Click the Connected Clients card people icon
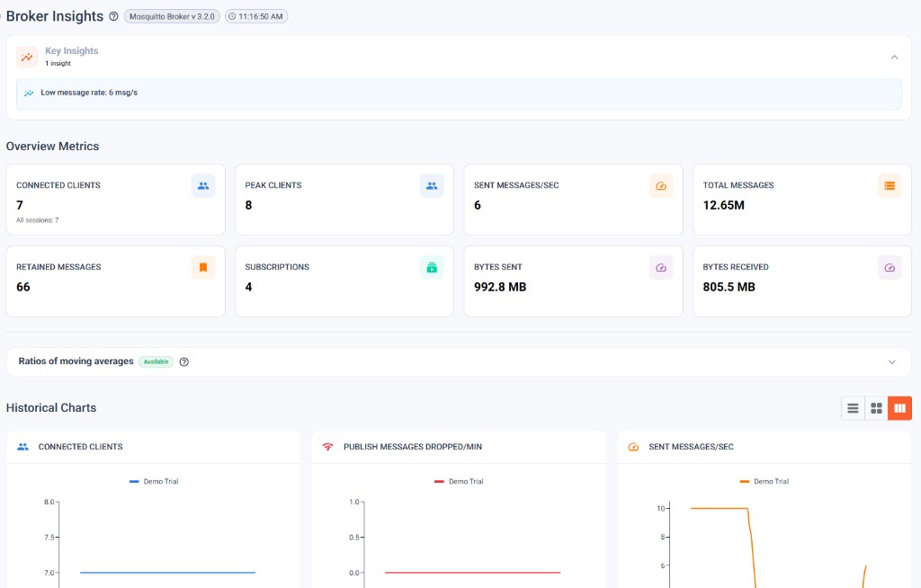The height and width of the screenshot is (588, 921). click(x=203, y=185)
